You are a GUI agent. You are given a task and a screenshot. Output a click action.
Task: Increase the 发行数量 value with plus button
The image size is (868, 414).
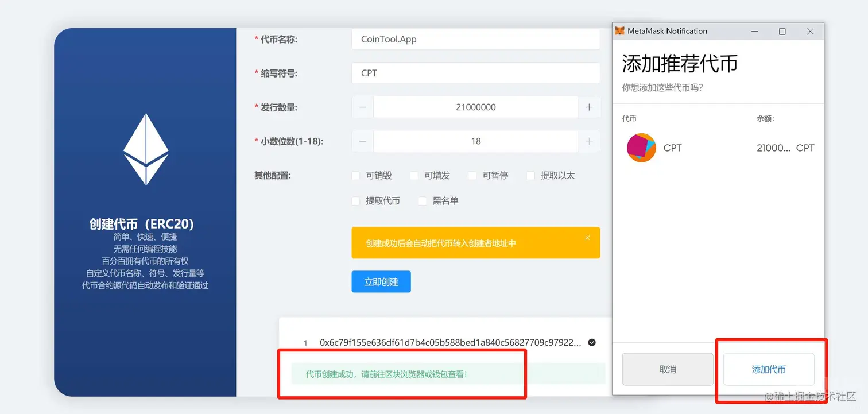[x=589, y=107]
